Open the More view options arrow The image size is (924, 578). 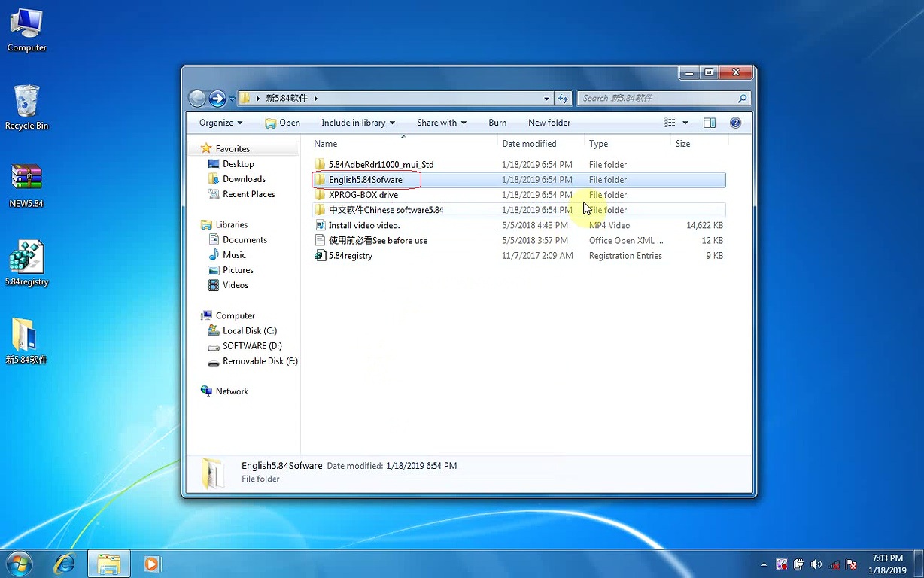coord(685,123)
